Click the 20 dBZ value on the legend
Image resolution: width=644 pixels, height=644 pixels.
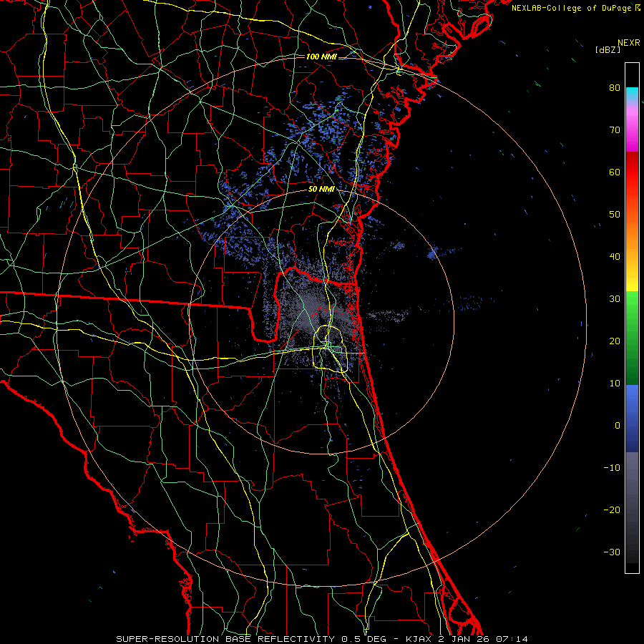(615, 341)
